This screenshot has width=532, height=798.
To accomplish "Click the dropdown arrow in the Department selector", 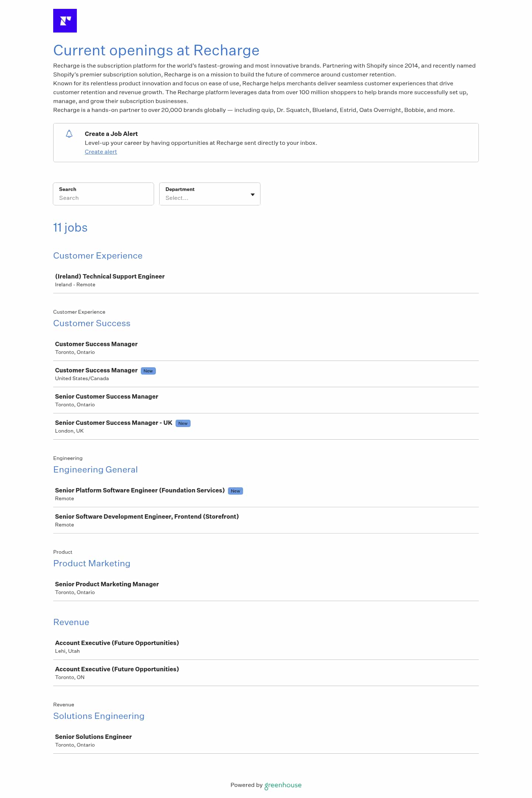I will (252, 194).
